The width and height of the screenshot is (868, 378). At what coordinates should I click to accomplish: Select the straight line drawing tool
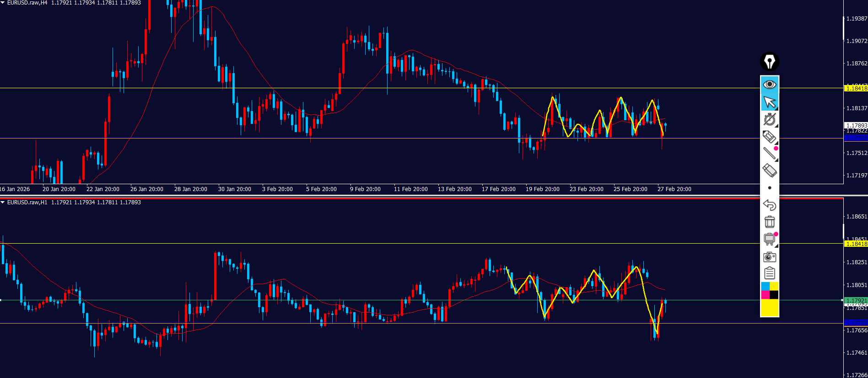(x=770, y=154)
